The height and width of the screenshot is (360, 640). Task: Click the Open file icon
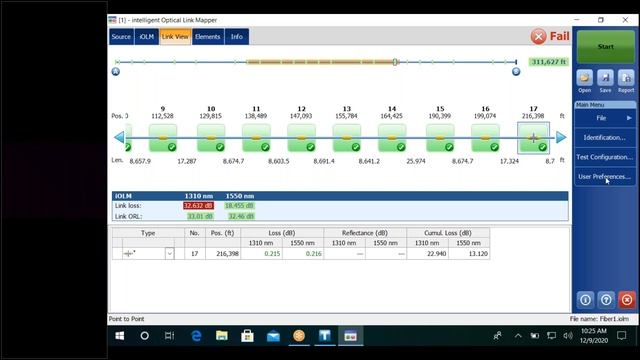pos(584,78)
